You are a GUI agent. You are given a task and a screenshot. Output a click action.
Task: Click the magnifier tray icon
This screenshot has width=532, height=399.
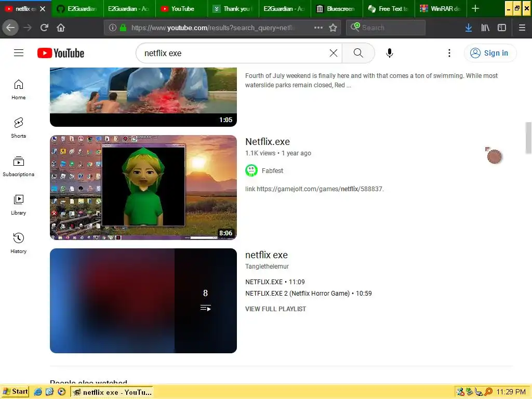point(488,392)
